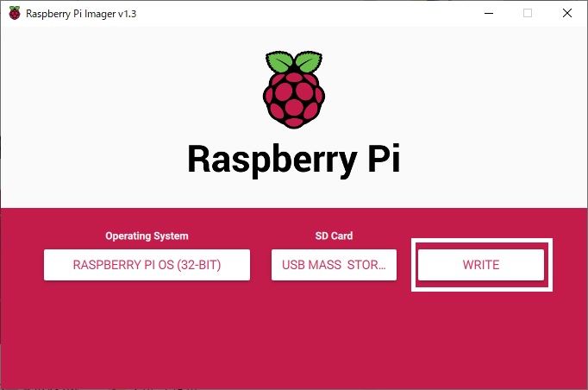Screen dimensions: 588x390
Task: Choose the USB Mass Stor... SD card button
Action: [334, 265]
